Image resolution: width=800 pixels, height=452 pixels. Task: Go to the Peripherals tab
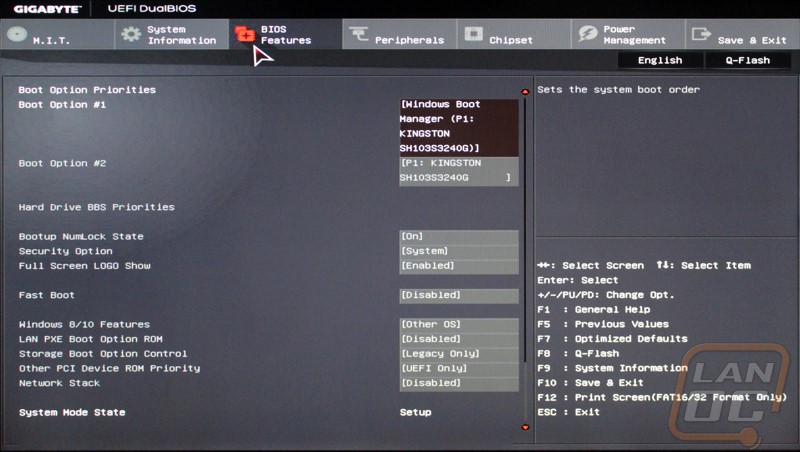[x=399, y=35]
